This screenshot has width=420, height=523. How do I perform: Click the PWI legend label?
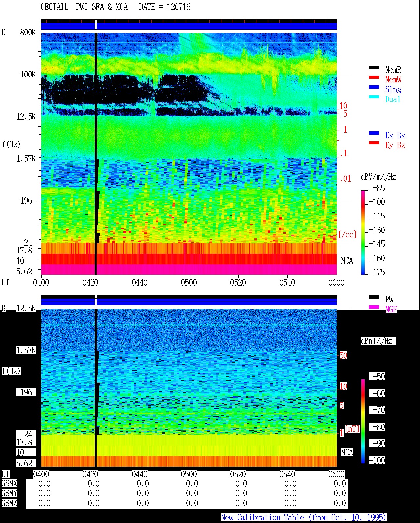pyautogui.click(x=391, y=299)
